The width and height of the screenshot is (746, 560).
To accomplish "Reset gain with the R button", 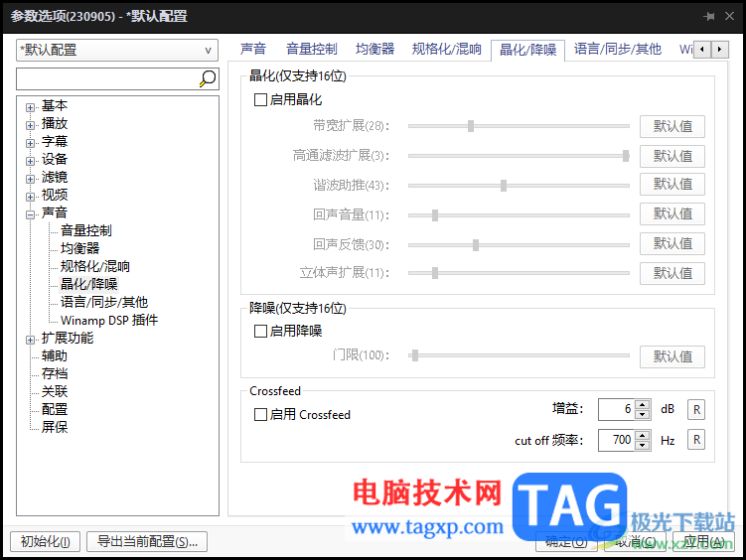I will click(x=696, y=410).
